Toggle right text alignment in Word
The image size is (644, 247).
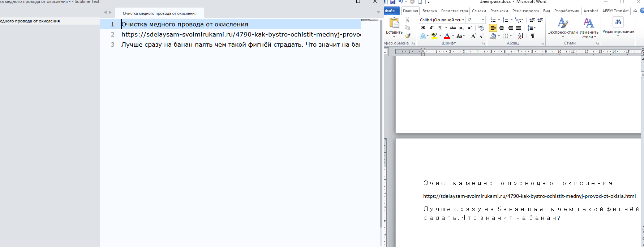coord(510,28)
